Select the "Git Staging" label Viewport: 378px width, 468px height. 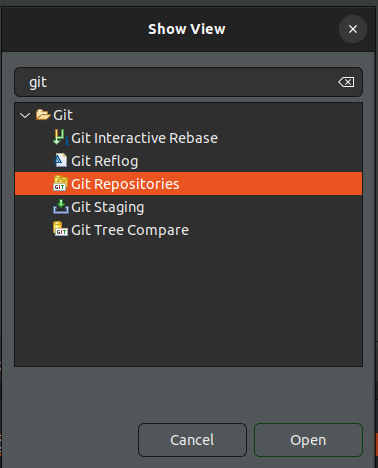tap(108, 207)
